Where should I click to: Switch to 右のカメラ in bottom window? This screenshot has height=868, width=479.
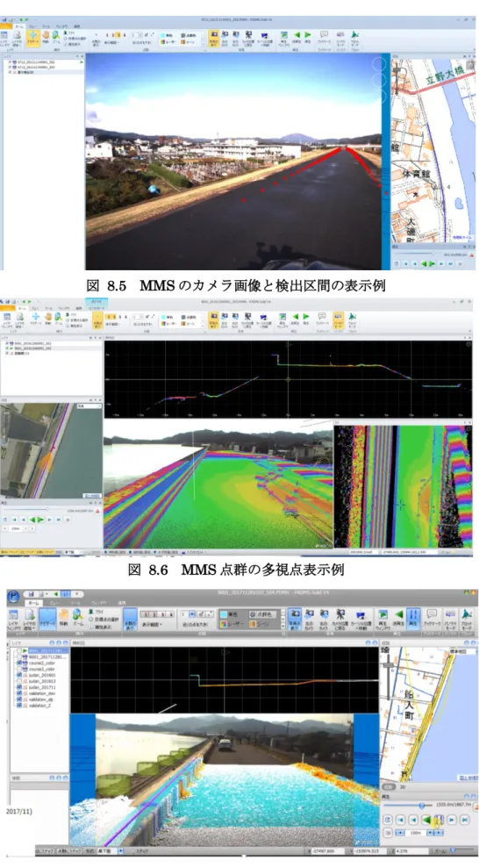(x=324, y=620)
